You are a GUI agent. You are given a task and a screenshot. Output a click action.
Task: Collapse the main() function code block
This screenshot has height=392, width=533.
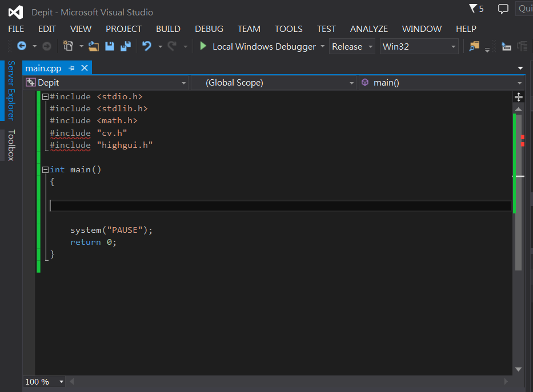[45, 169]
